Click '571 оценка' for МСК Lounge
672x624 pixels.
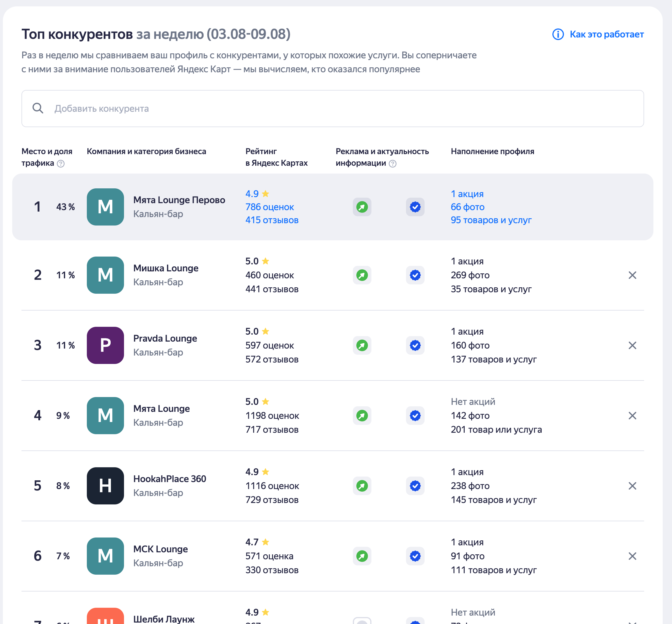[x=269, y=556]
